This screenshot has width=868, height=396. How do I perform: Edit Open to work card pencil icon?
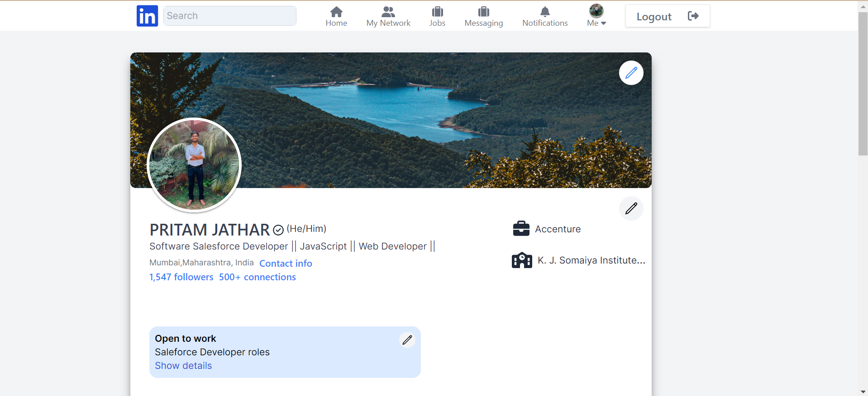(x=407, y=339)
